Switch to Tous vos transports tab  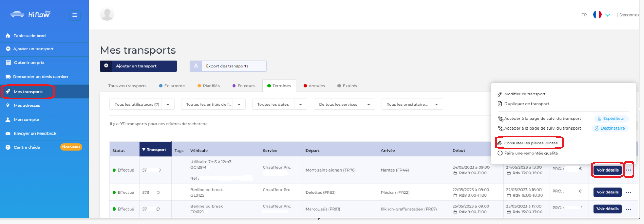click(127, 86)
